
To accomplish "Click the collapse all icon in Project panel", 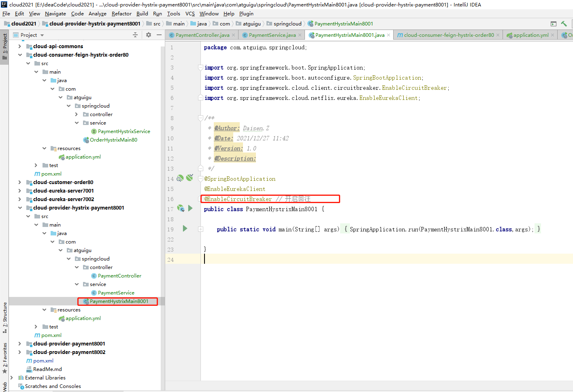I will tap(135, 35).
